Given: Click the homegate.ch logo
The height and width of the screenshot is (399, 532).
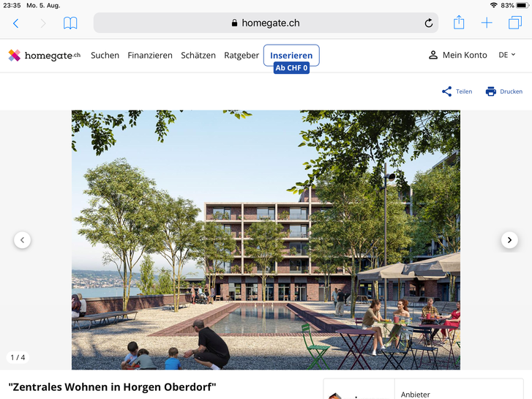Looking at the screenshot, I should [45, 56].
